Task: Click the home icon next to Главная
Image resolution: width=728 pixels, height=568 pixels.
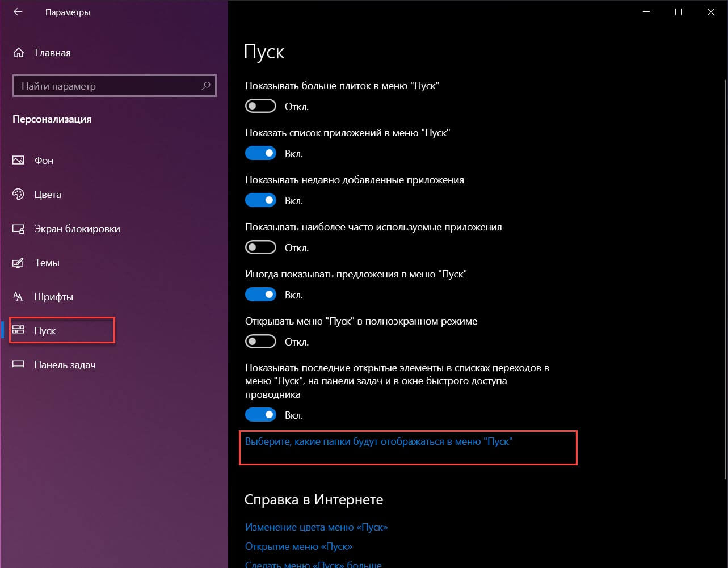Action: click(18, 53)
